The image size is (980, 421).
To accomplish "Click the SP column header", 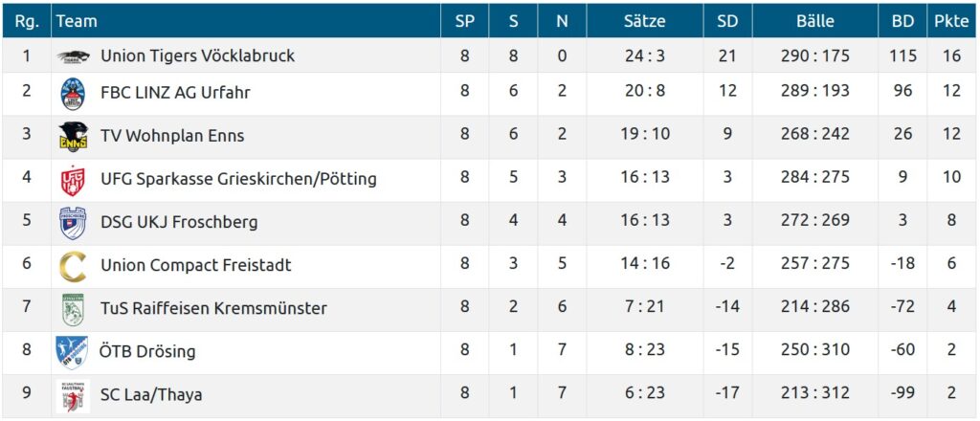I will pyautogui.click(x=465, y=21).
